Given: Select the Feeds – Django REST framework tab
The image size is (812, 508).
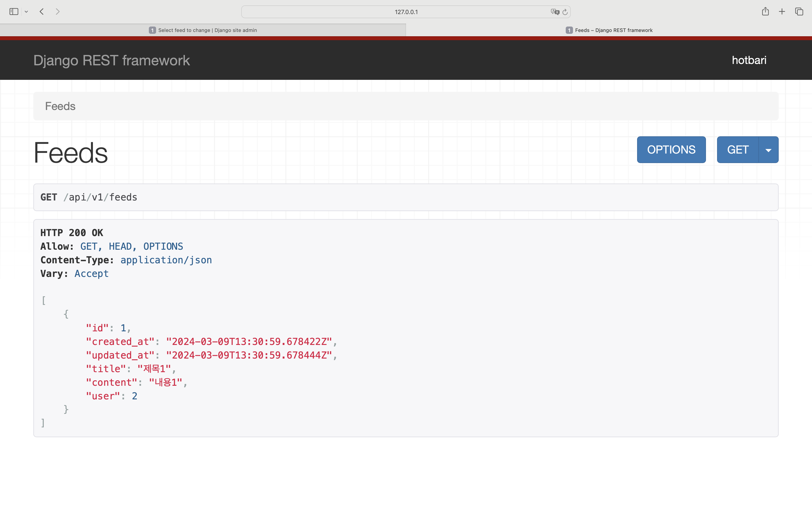Looking at the screenshot, I should [x=609, y=30].
